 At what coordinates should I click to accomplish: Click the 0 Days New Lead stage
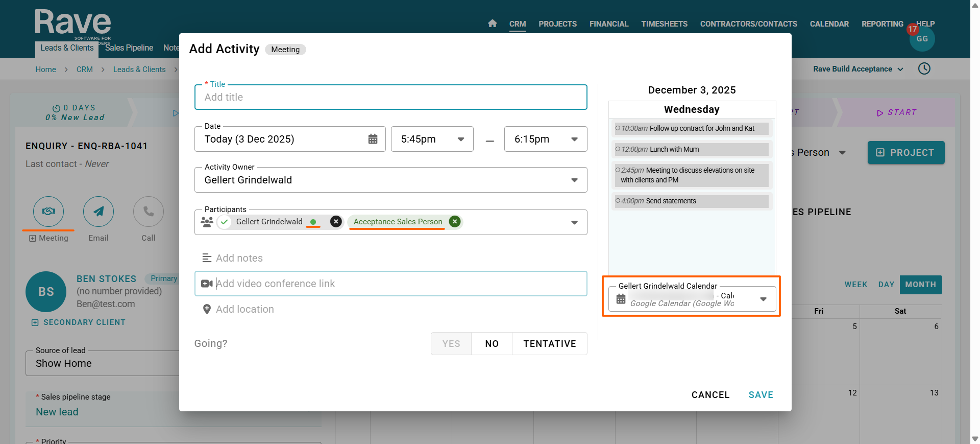75,112
